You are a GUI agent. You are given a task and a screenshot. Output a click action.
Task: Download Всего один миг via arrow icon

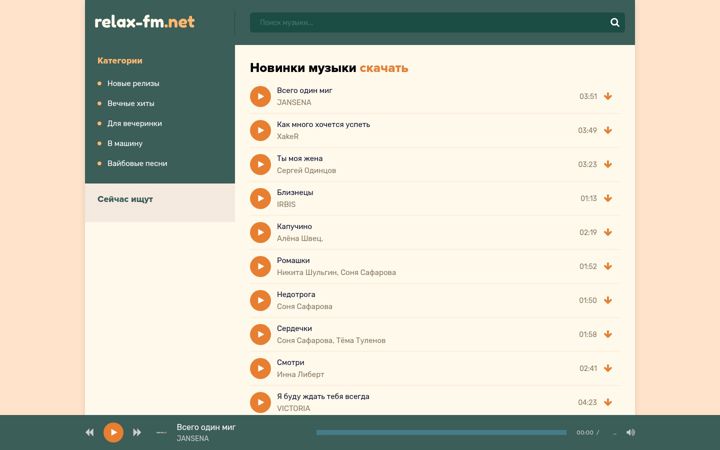point(608,96)
